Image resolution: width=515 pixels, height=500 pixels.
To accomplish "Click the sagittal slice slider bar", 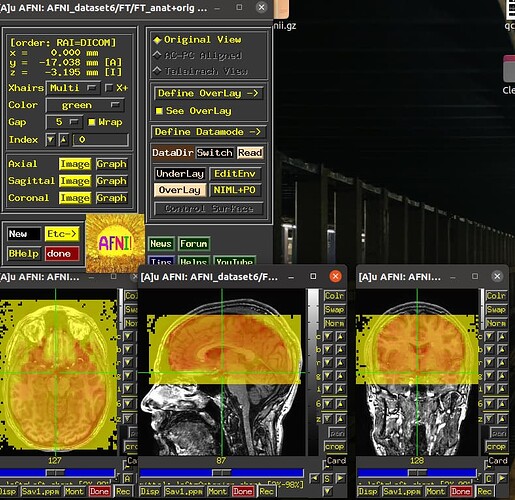I will point(221,473).
